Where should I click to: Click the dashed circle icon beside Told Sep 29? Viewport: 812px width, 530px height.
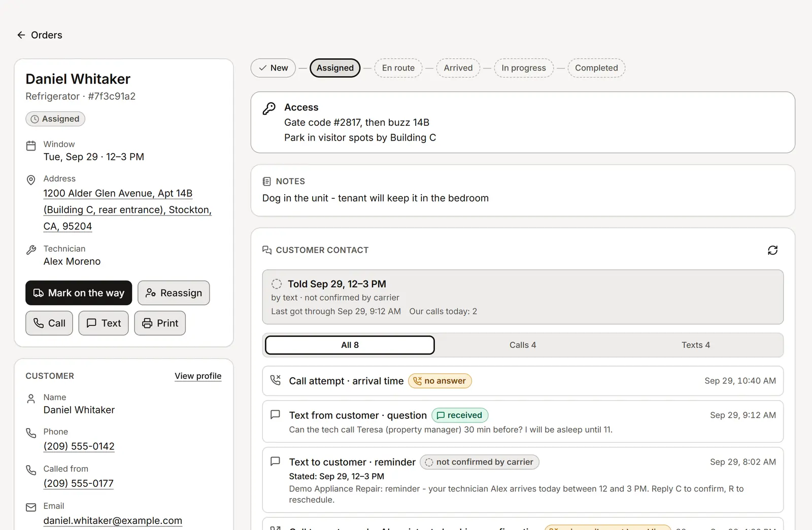[x=277, y=284]
